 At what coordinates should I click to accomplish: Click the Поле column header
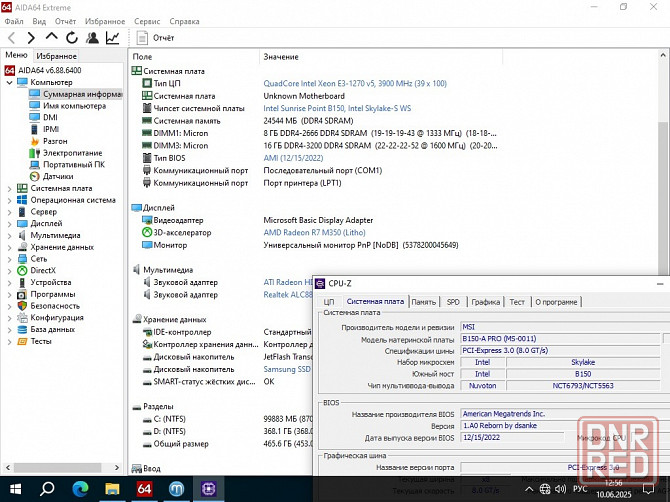(142, 57)
